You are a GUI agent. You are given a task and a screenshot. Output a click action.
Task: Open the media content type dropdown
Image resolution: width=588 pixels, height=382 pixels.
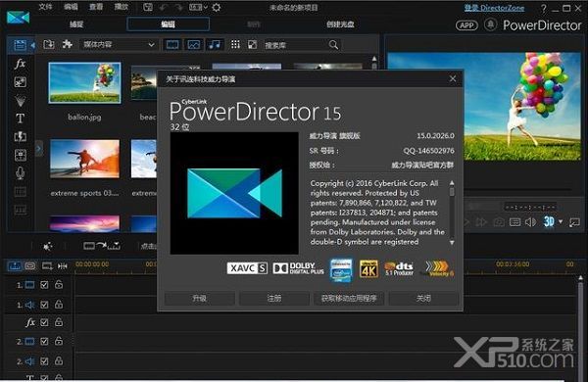(119, 45)
